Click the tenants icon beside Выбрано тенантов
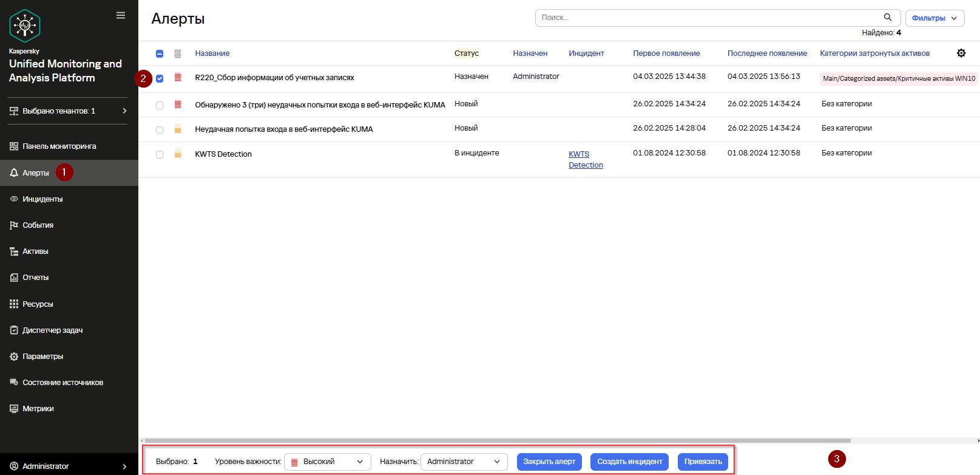This screenshot has width=980, height=475. pyautogui.click(x=14, y=111)
